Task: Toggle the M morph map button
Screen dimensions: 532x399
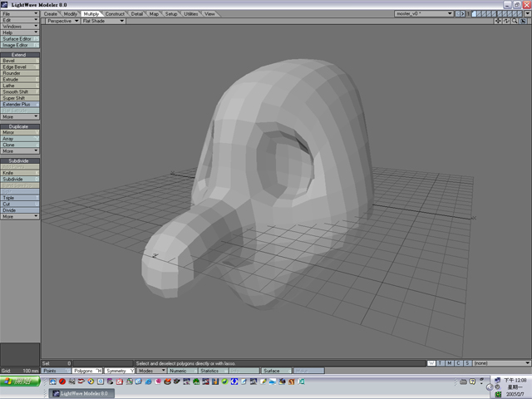Action: coord(450,363)
